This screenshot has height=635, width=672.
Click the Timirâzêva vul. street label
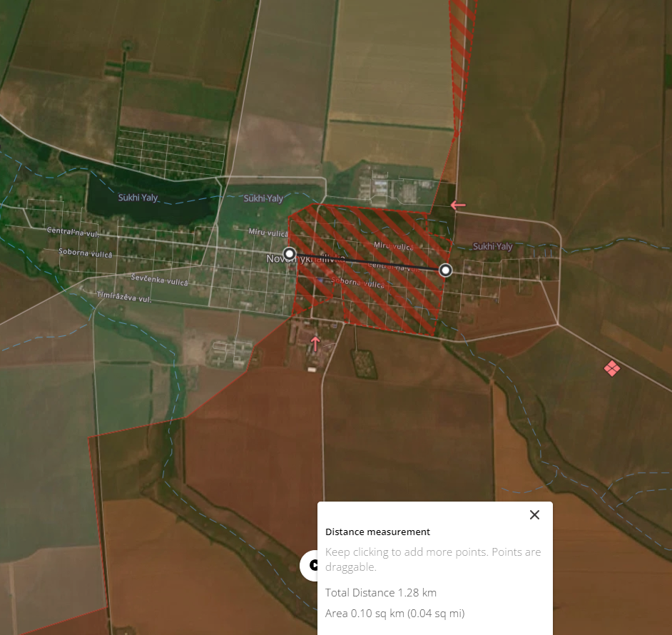coord(124,297)
